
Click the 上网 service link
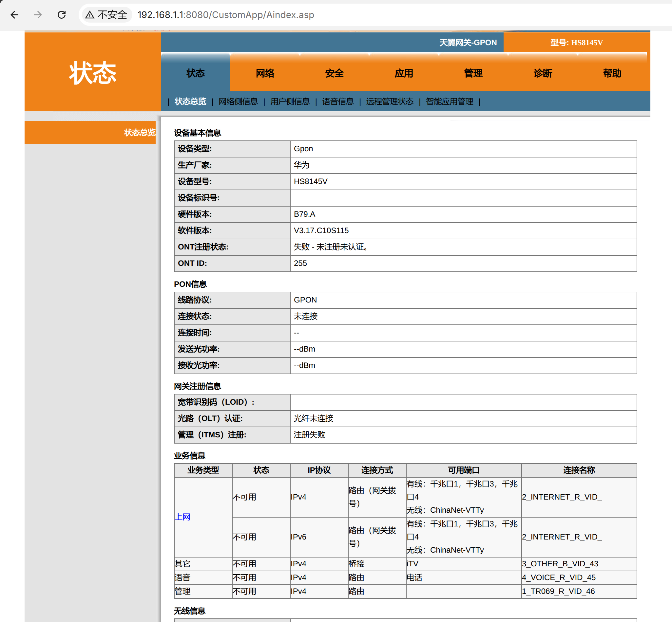coord(182,517)
